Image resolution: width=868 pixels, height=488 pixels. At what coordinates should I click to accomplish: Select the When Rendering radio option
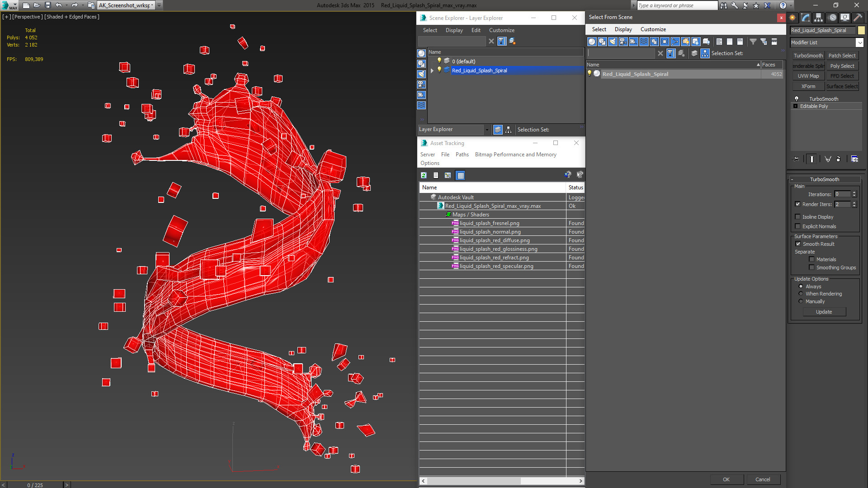(x=801, y=294)
